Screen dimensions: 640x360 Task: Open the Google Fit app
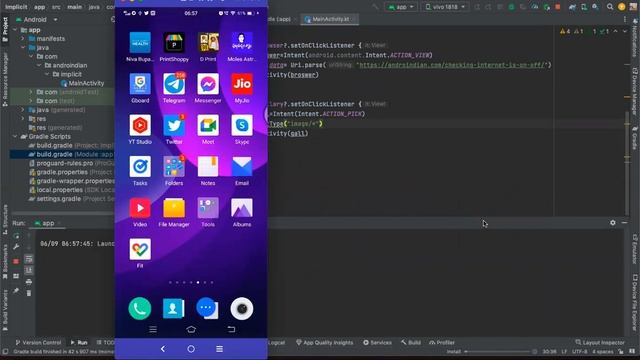pyautogui.click(x=140, y=249)
